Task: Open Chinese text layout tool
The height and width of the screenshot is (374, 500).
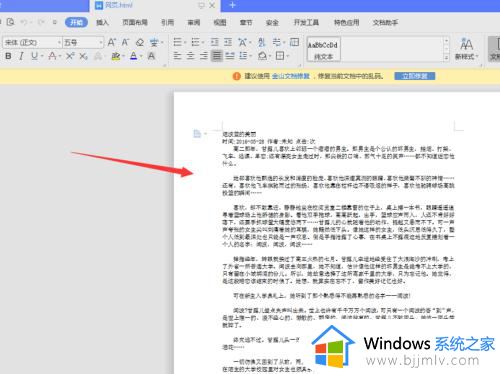Action: click(242, 42)
